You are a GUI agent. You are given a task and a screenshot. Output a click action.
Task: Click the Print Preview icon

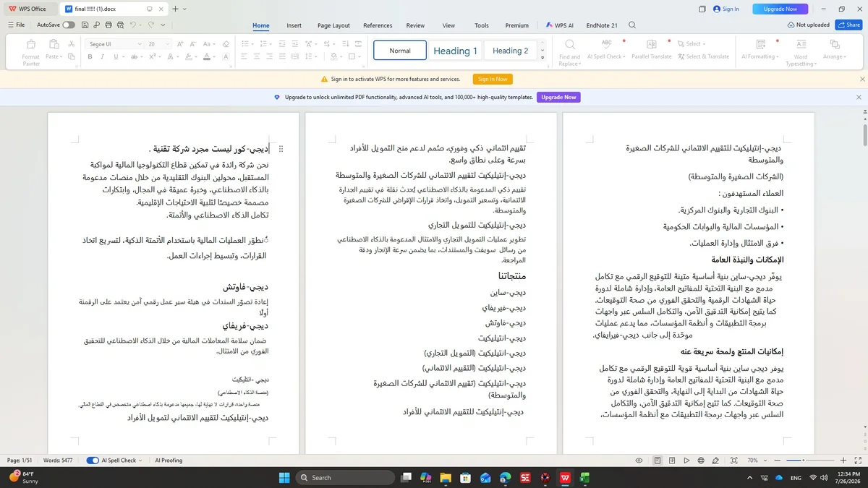click(120, 25)
